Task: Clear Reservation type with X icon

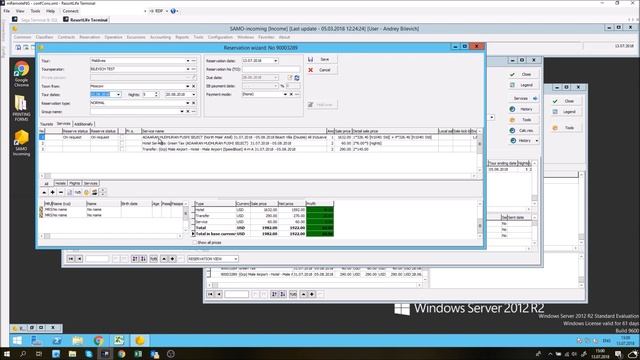Action: (193, 103)
